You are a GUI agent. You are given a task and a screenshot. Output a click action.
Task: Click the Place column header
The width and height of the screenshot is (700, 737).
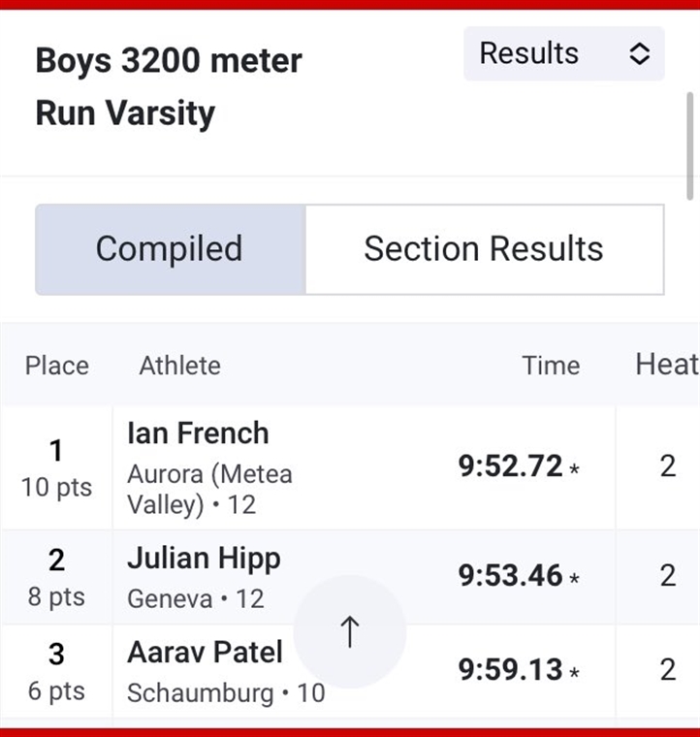(x=57, y=366)
